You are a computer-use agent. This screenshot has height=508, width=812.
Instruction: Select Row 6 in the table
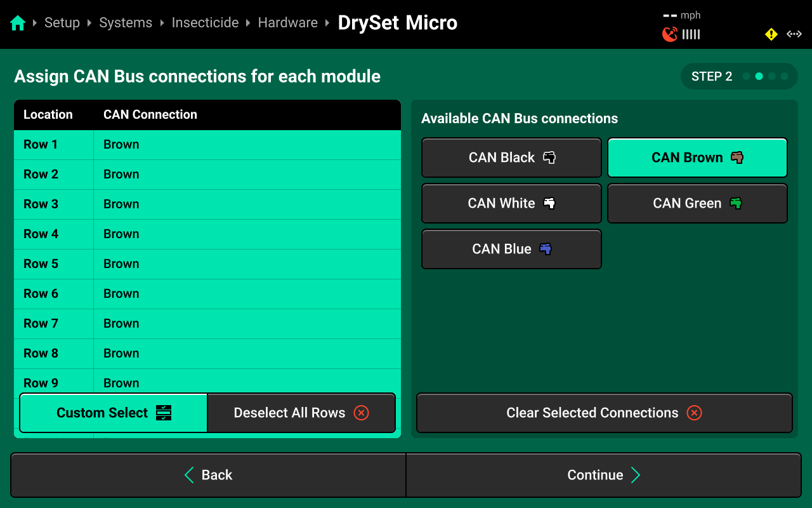207,294
